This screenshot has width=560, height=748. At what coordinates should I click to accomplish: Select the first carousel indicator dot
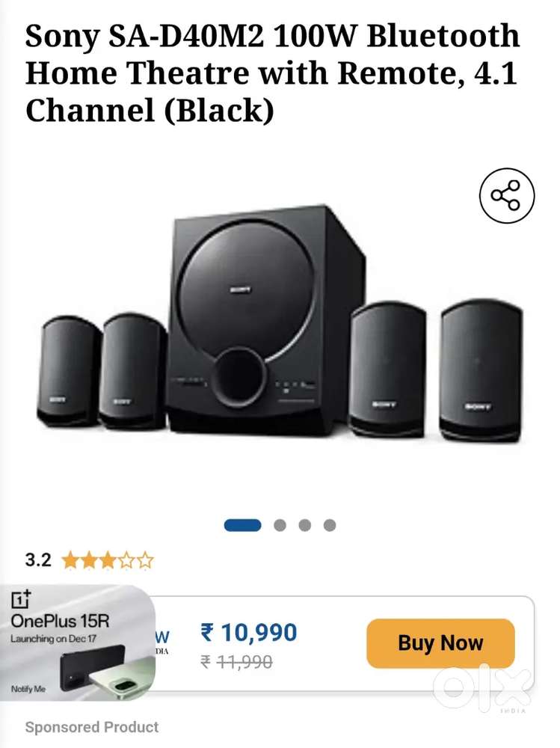pyautogui.click(x=242, y=525)
